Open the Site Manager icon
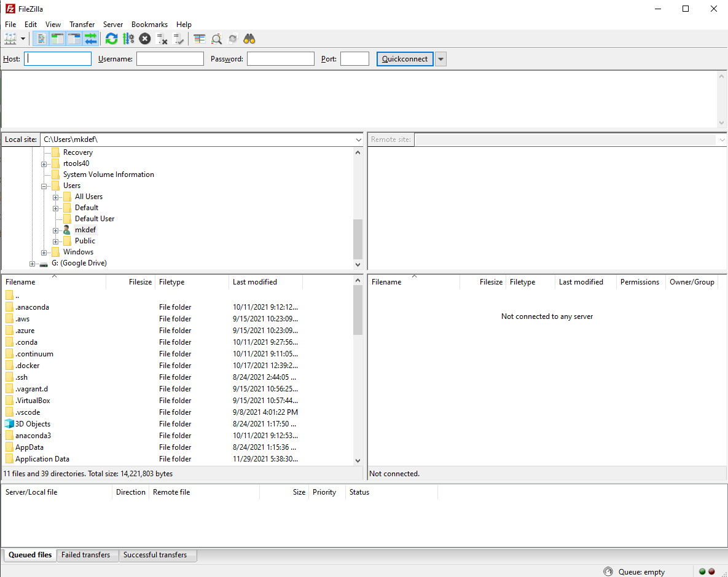The width and height of the screenshot is (728, 577). [x=10, y=39]
